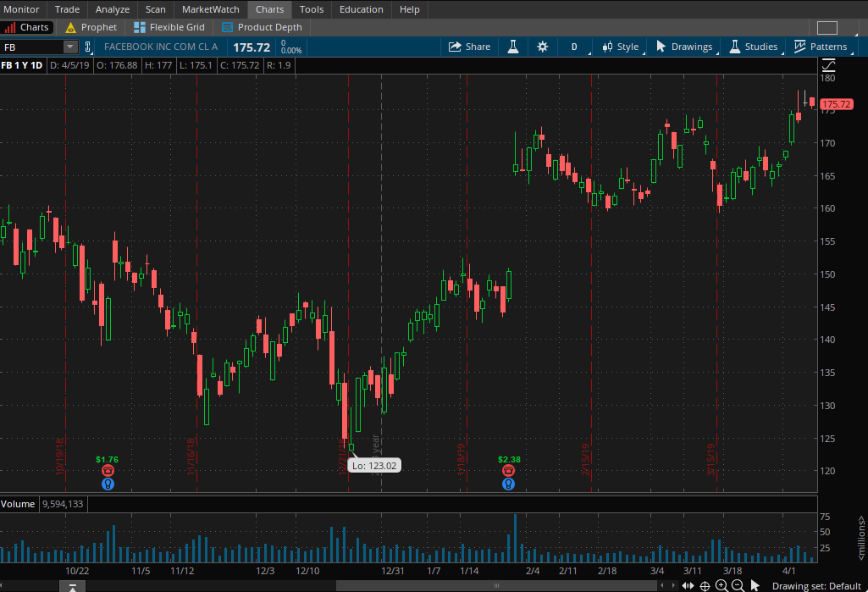Viewport: 868px width, 592px height.
Task: Switch to the Product Depth sub-tab
Action: coord(262,27)
